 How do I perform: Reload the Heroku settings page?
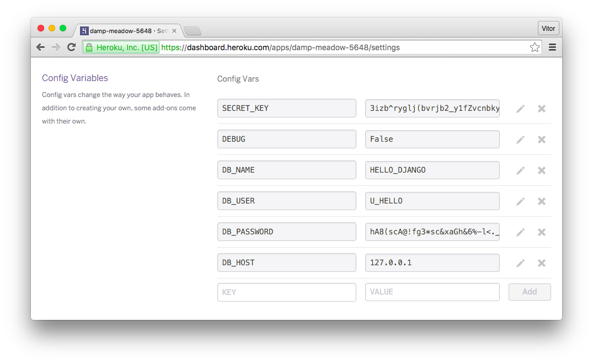[x=72, y=47]
